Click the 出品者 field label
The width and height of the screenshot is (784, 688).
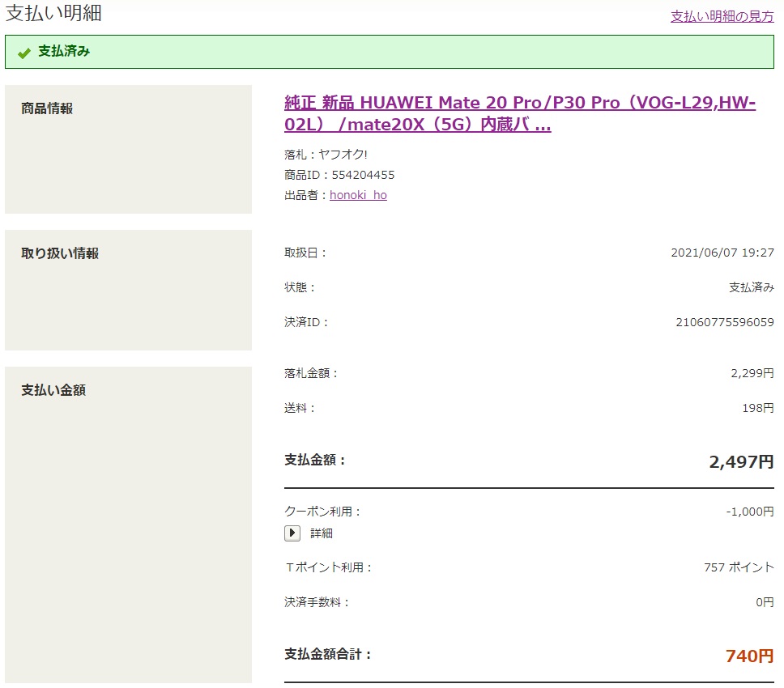tap(305, 195)
